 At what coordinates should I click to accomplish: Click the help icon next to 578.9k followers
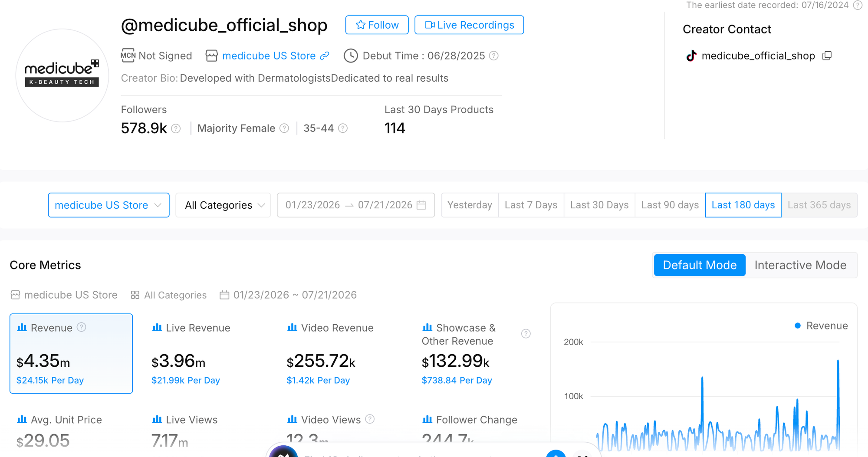pos(176,128)
